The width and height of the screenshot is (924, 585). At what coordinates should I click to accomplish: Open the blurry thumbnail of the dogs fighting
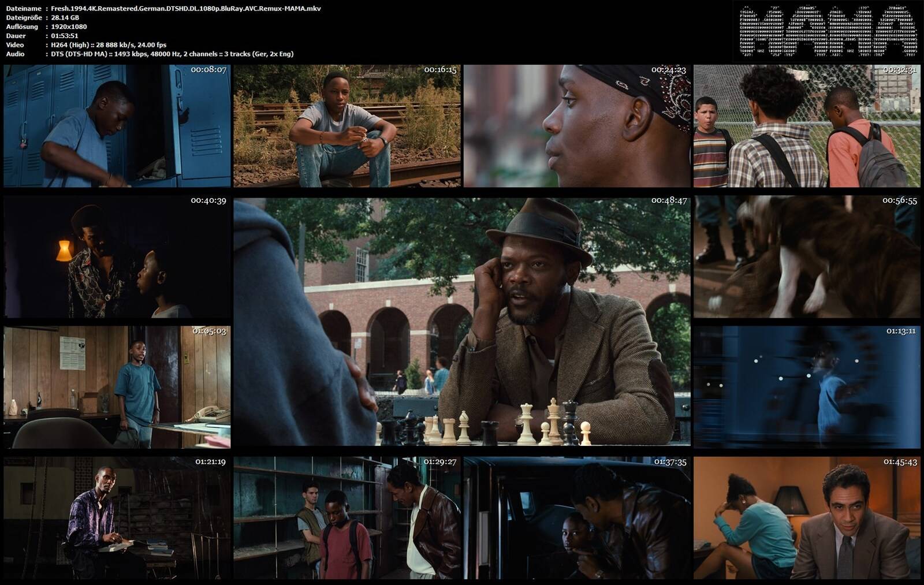pyautogui.click(x=807, y=256)
